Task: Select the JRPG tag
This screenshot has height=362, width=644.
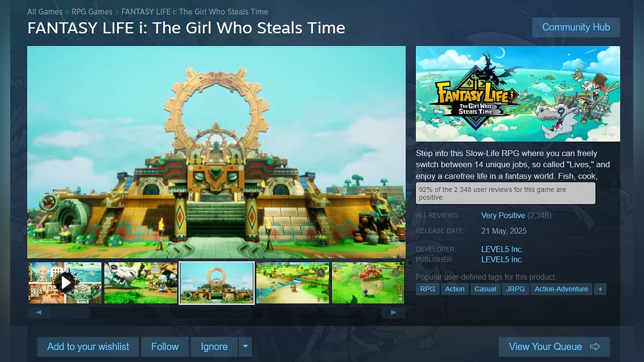Action: tap(515, 289)
